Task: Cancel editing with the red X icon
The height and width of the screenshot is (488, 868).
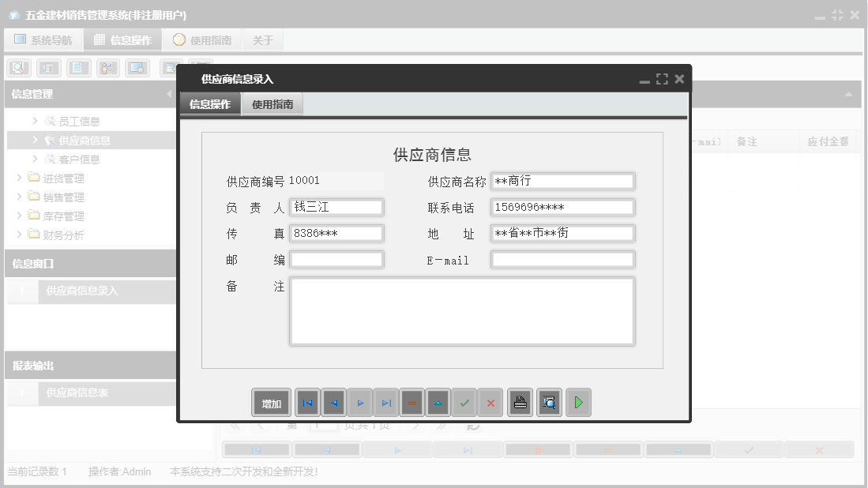Action: point(490,402)
